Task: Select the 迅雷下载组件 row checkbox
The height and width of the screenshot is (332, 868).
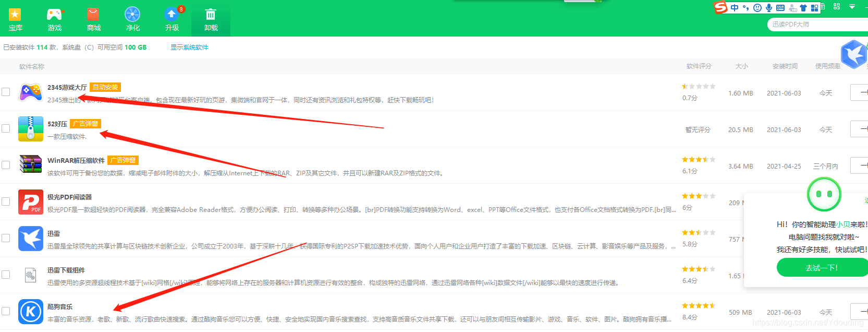Action: [6, 275]
